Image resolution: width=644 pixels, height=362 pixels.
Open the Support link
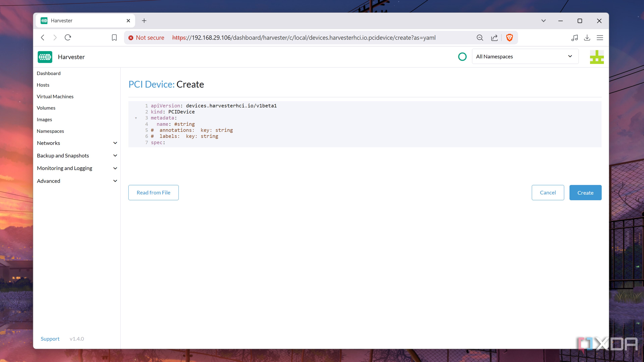[x=50, y=339]
